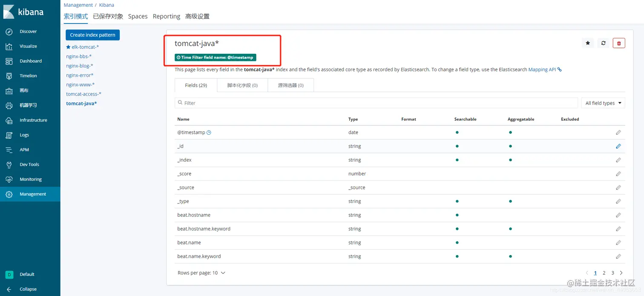The height and width of the screenshot is (296, 644).
Task: Edit the _source field pencil
Action: pos(618,188)
